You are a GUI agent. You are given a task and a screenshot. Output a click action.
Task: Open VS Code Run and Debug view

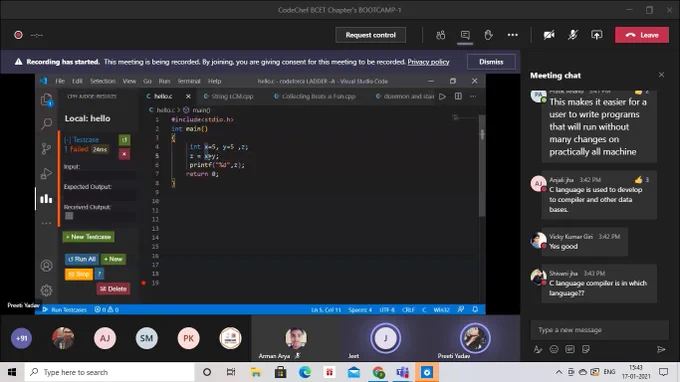click(x=46, y=174)
